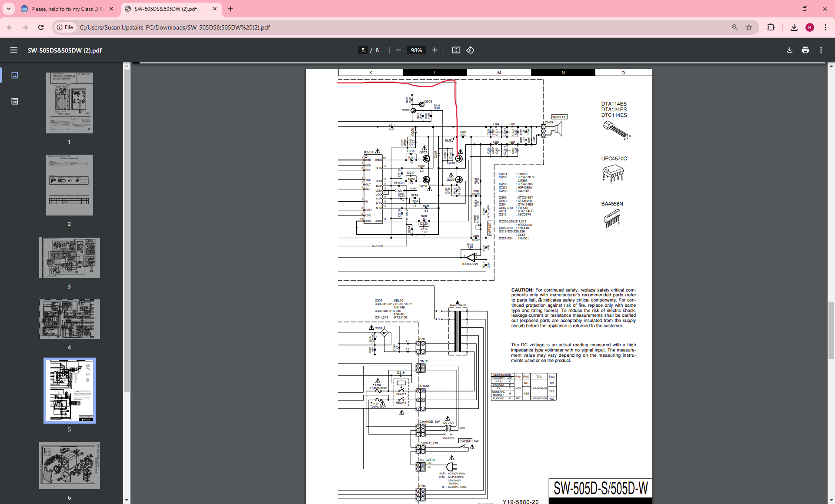
Task: Open the profile avatar menu
Action: [810, 27]
